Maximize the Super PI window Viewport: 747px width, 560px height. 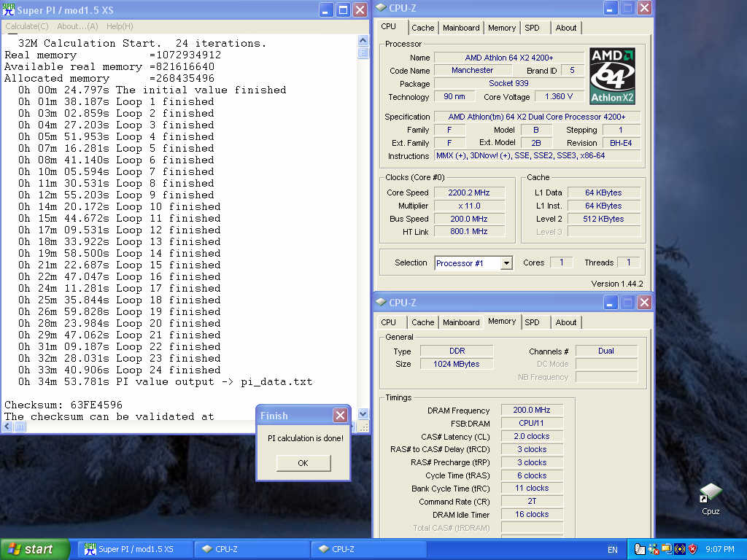coord(343,10)
